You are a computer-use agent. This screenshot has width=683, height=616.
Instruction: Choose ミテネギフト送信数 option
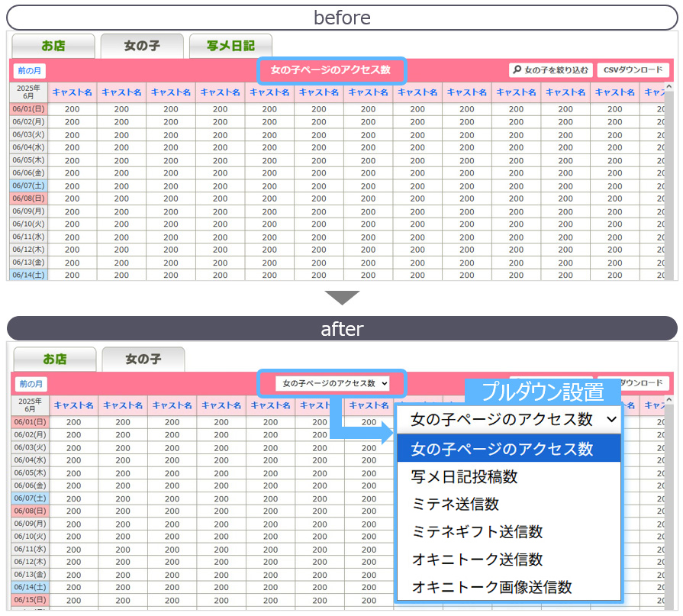(x=477, y=532)
